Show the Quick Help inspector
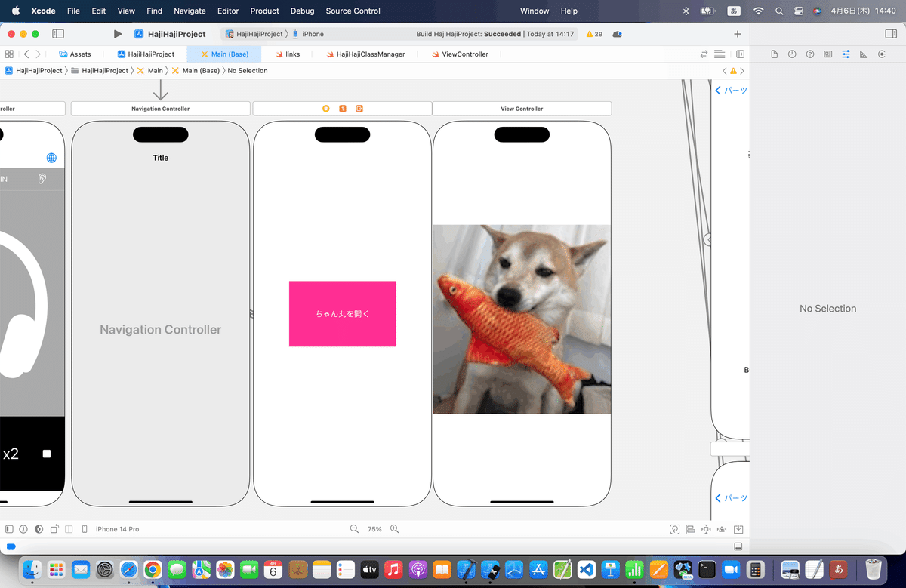 (810, 54)
